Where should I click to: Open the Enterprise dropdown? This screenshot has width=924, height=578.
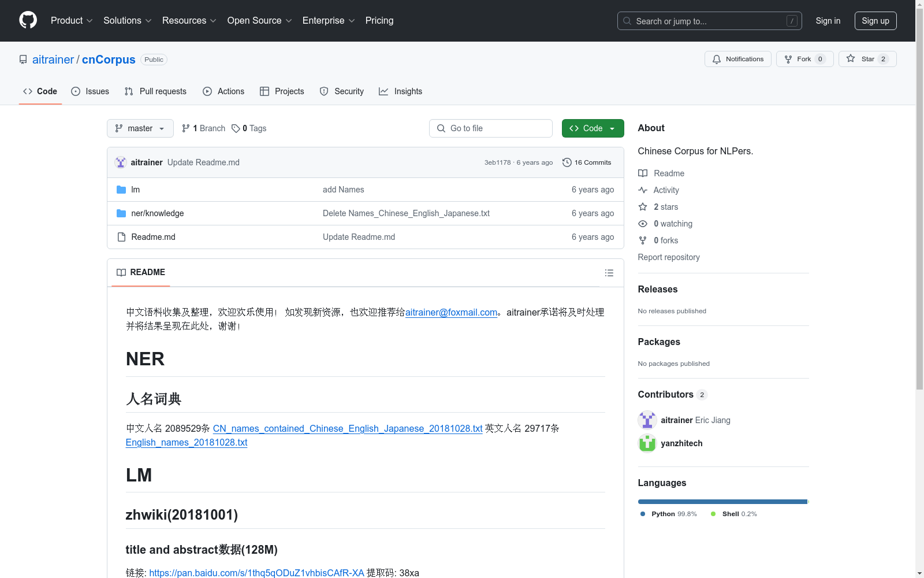tap(329, 20)
